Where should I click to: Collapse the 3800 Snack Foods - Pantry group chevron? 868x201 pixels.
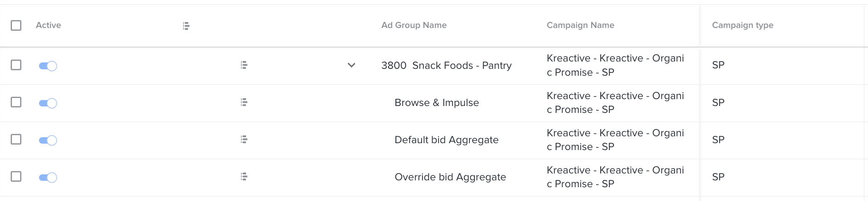351,65
